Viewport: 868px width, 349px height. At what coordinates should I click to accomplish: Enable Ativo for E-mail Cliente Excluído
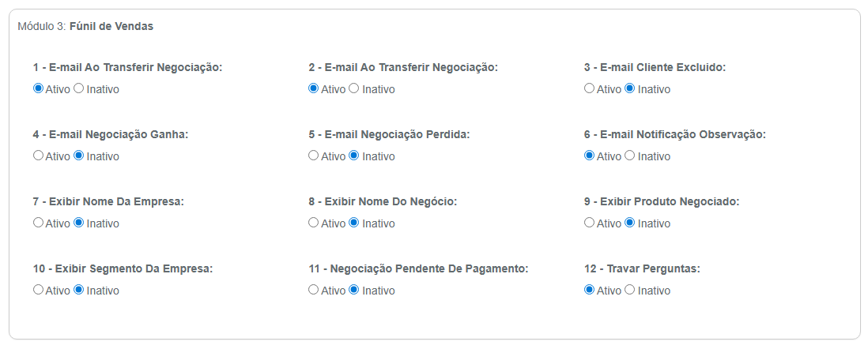tap(589, 88)
